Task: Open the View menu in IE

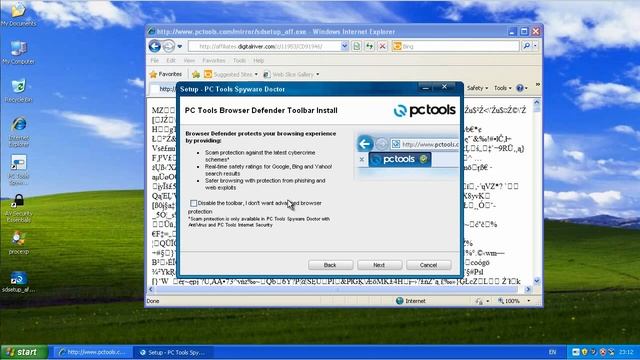Action: [x=189, y=60]
